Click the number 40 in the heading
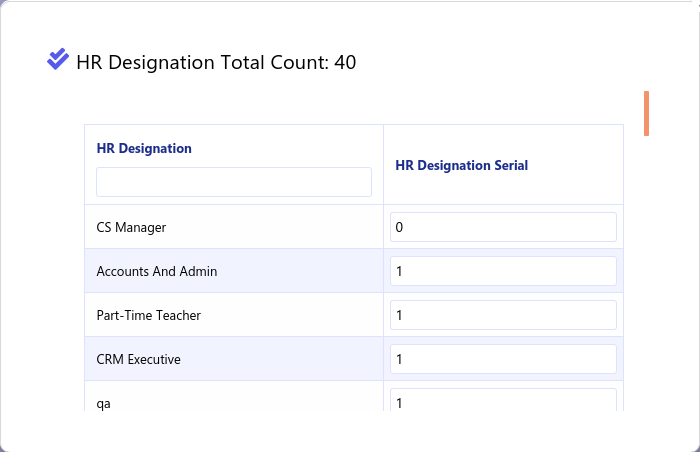The width and height of the screenshot is (700, 452). (x=345, y=62)
